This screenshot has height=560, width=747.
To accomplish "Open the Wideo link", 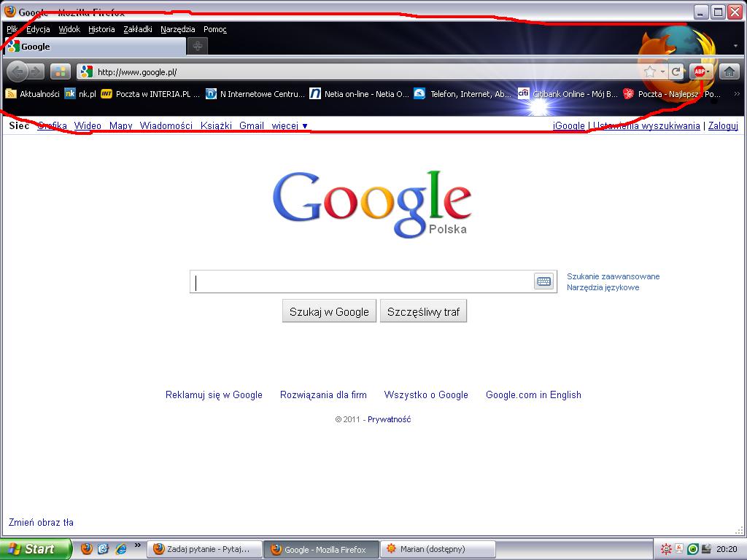I will pyautogui.click(x=88, y=125).
